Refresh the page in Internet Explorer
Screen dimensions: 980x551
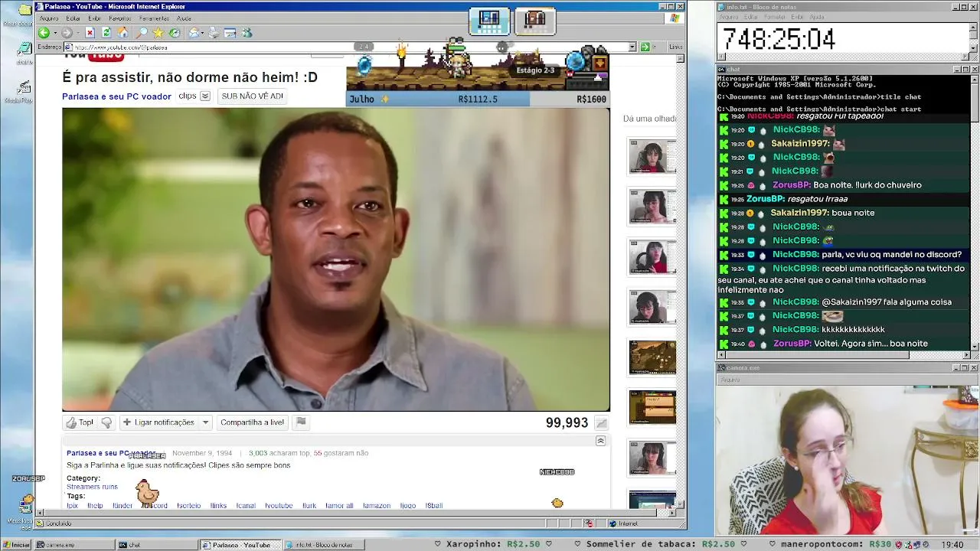tap(106, 33)
